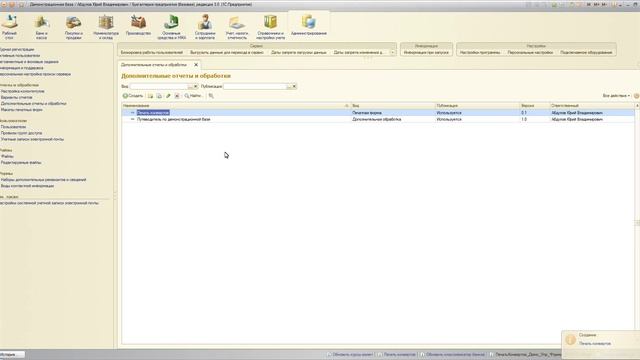Sort by the Версия column header
This screenshot has height=360, width=640.
[x=535, y=106]
